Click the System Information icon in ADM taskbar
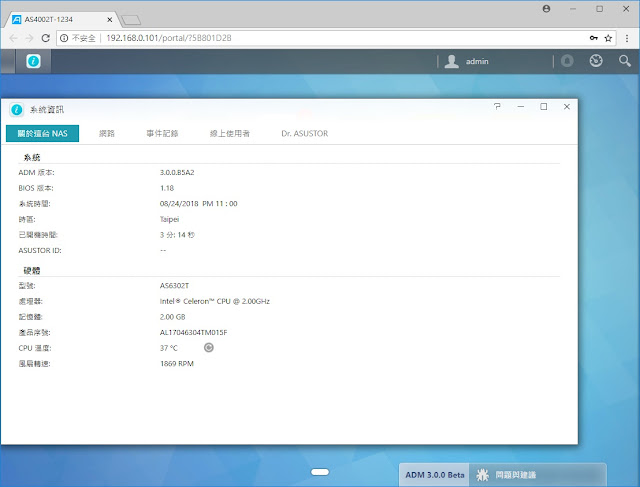Viewport: 640px width, 487px height. pos(33,61)
